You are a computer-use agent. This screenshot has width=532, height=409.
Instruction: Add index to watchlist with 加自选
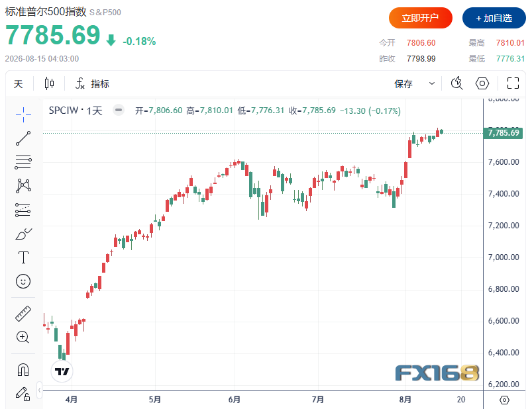pos(494,18)
